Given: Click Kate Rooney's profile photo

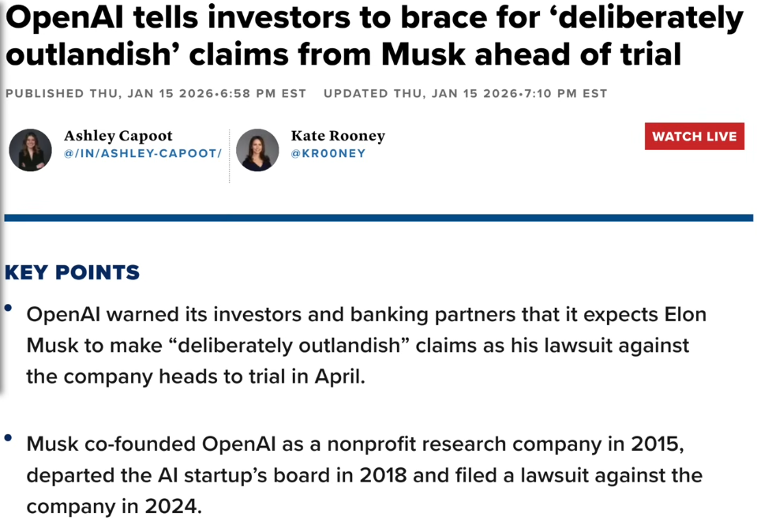Looking at the screenshot, I should pos(257,150).
